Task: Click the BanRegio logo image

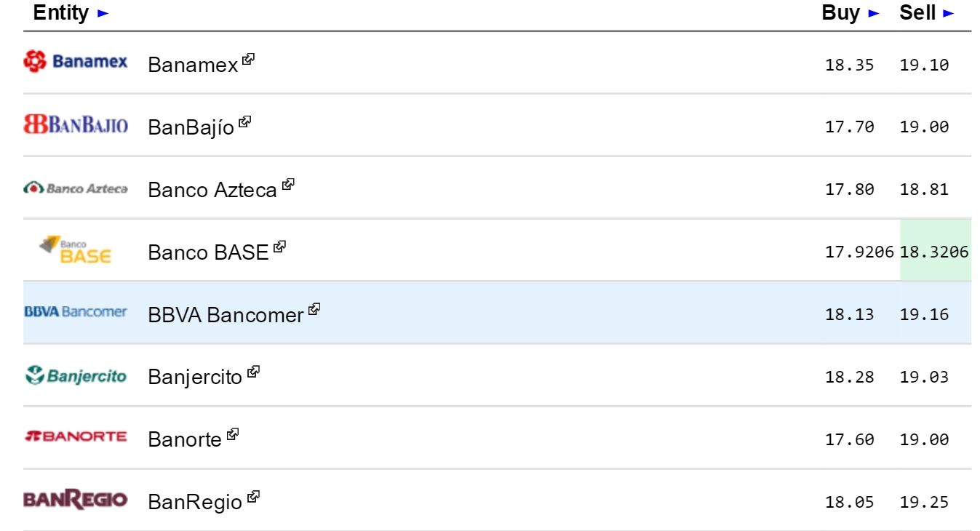Action: click(76, 500)
